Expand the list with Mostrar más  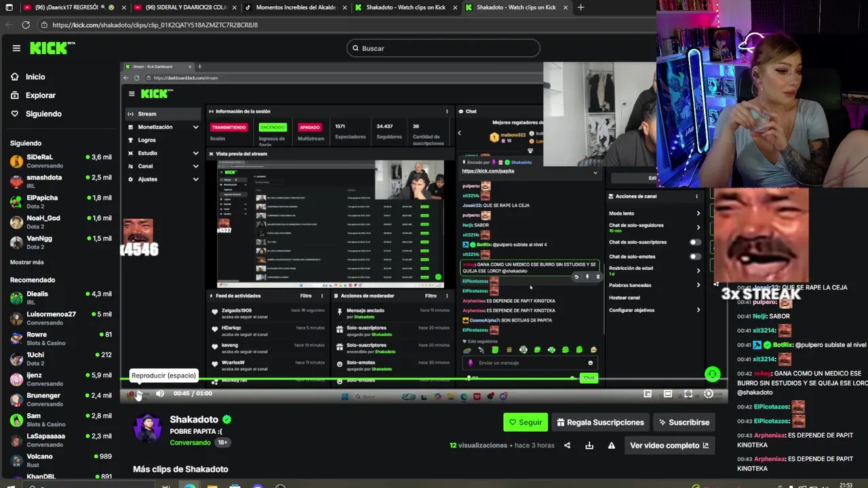coord(27,262)
